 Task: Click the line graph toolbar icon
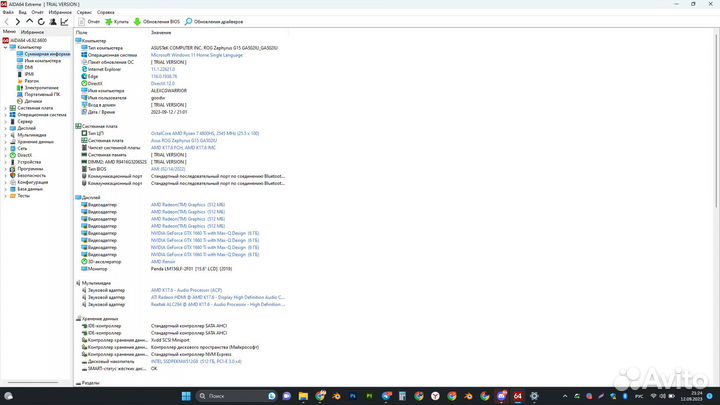(x=65, y=22)
